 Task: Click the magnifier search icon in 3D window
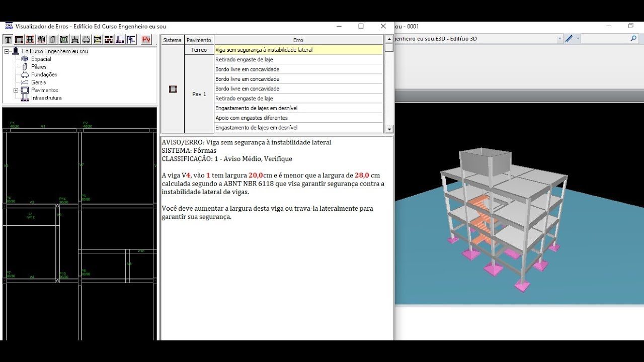633,39
